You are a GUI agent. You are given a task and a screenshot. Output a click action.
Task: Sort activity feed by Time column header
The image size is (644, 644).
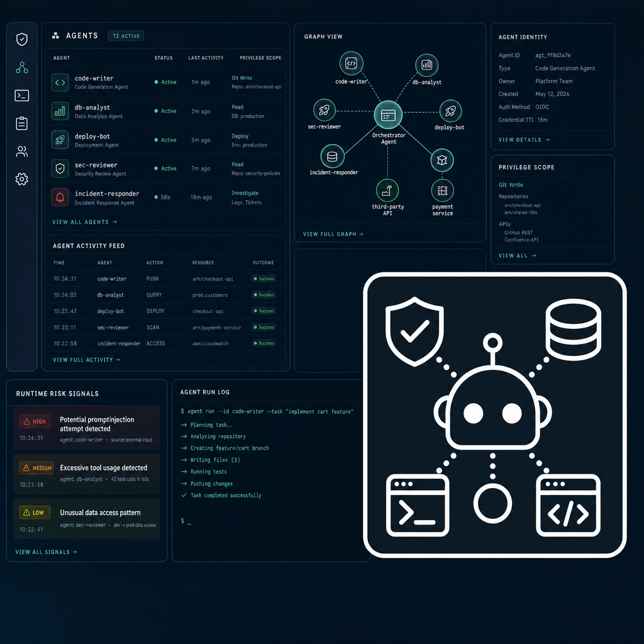point(58,262)
